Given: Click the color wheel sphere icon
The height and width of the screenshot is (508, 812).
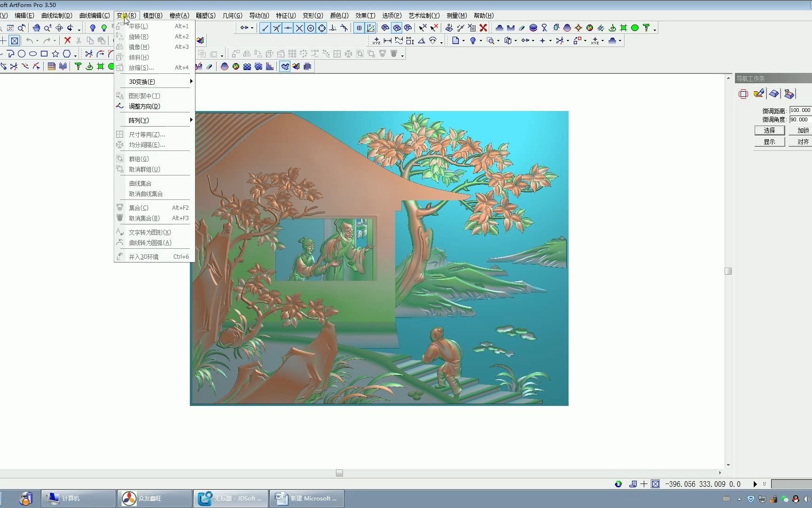Looking at the screenshot, I should [235, 66].
